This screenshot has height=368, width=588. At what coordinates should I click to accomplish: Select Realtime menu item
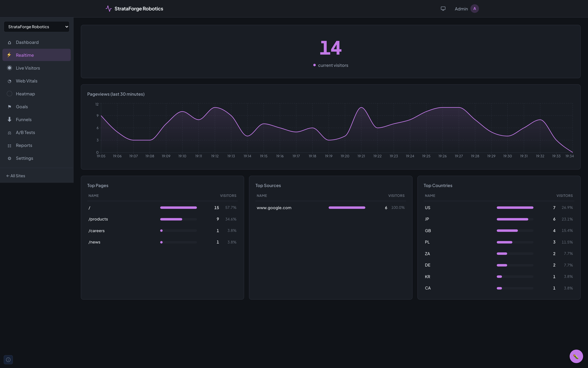click(x=36, y=55)
